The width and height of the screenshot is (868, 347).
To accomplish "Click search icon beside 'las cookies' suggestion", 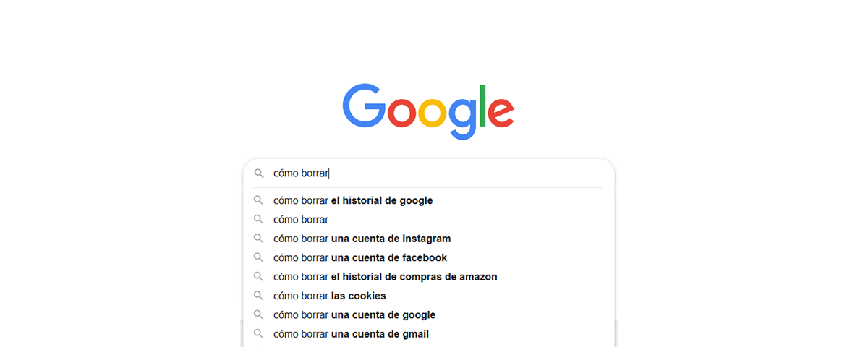I will coord(258,296).
